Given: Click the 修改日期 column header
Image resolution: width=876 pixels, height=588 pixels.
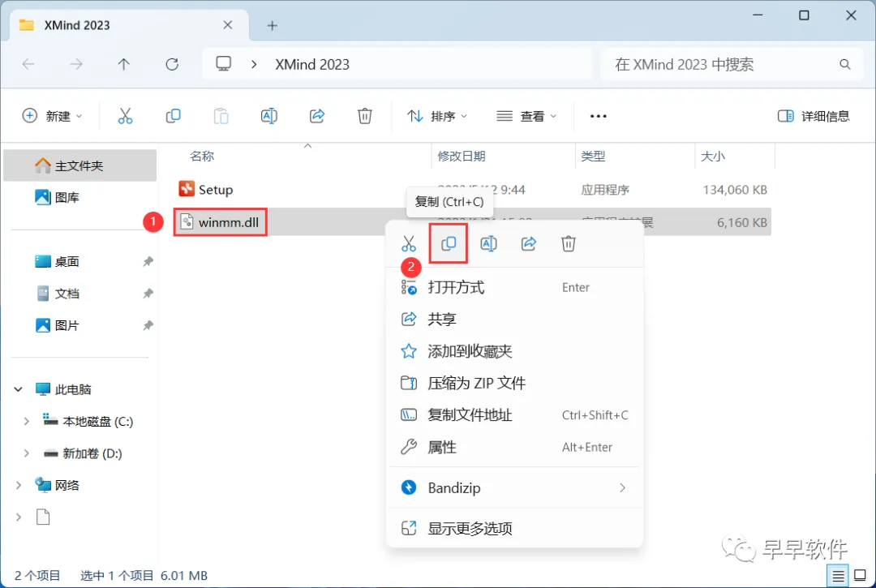Looking at the screenshot, I should [x=462, y=157].
